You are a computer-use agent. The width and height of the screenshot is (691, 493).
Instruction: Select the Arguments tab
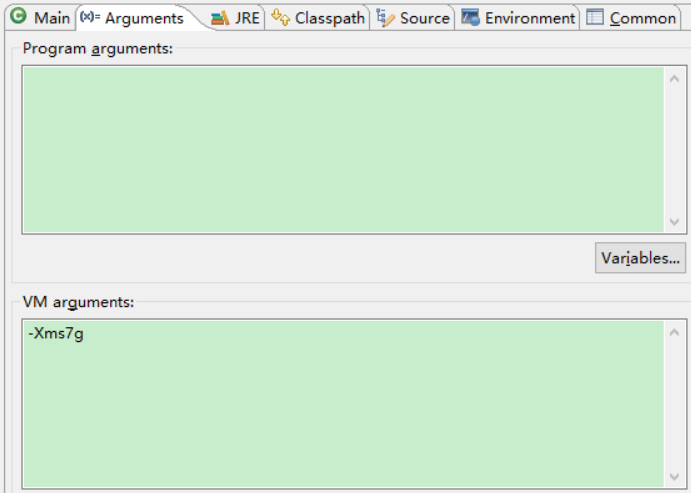click(x=138, y=18)
